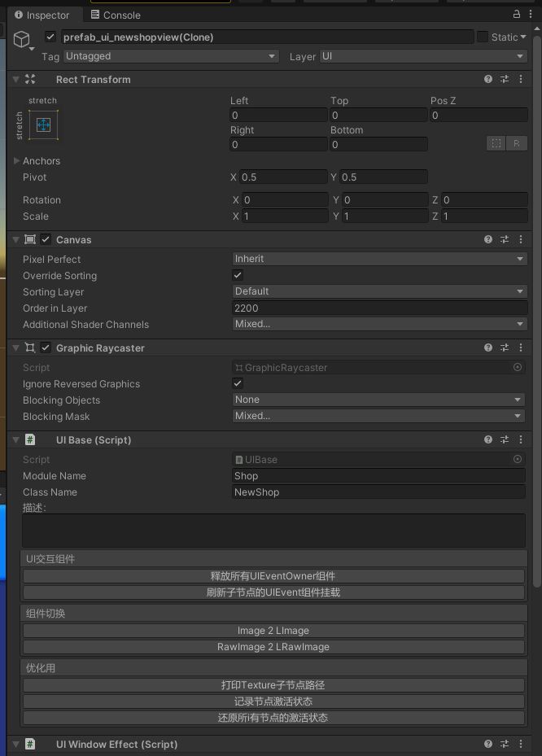Collapse the UI Base script foldout
Screen dimensions: 542x756
(16, 439)
